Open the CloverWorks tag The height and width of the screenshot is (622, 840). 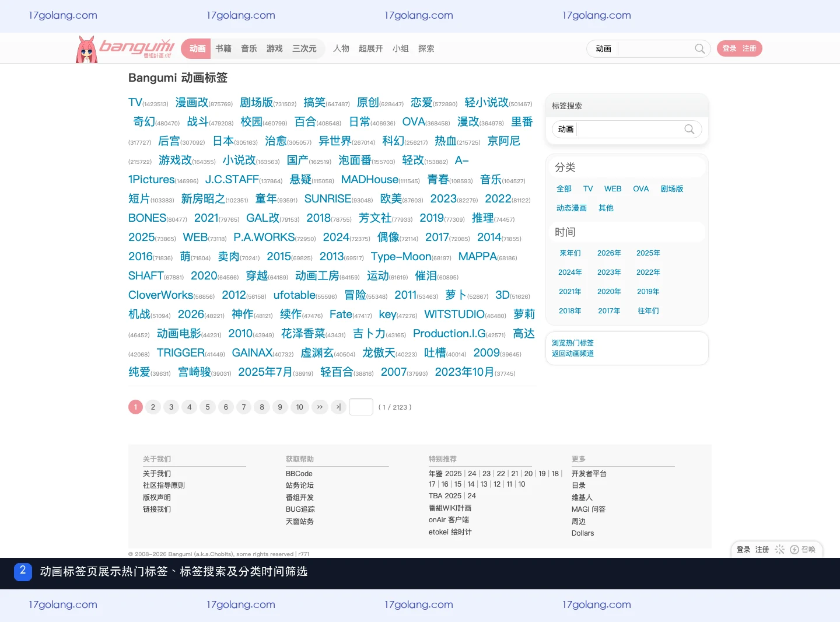point(161,295)
